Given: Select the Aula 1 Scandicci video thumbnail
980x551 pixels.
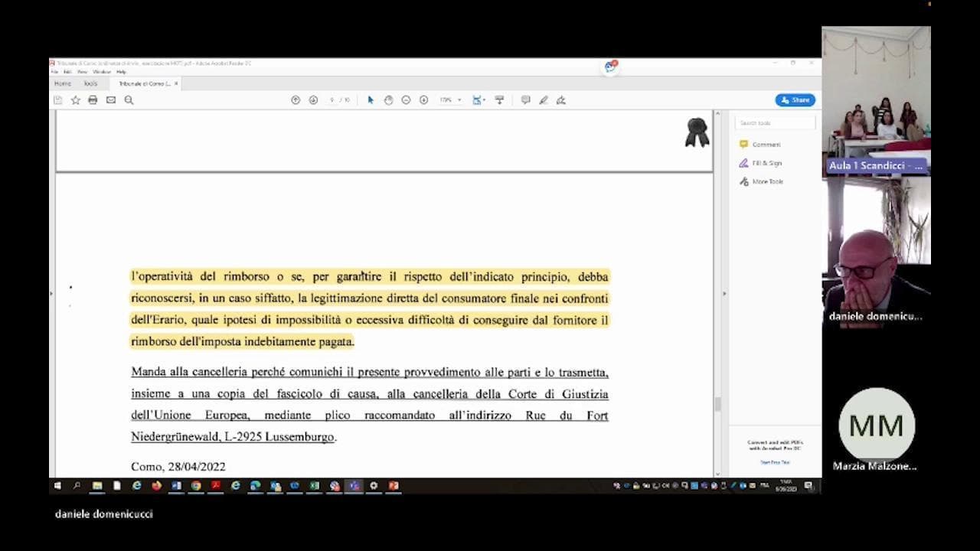Looking at the screenshot, I should (x=876, y=99).
